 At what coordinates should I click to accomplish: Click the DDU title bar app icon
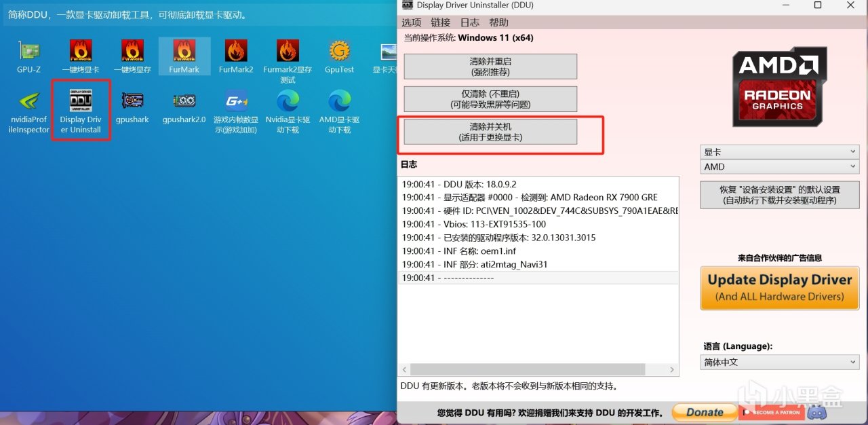click(407, 5)
